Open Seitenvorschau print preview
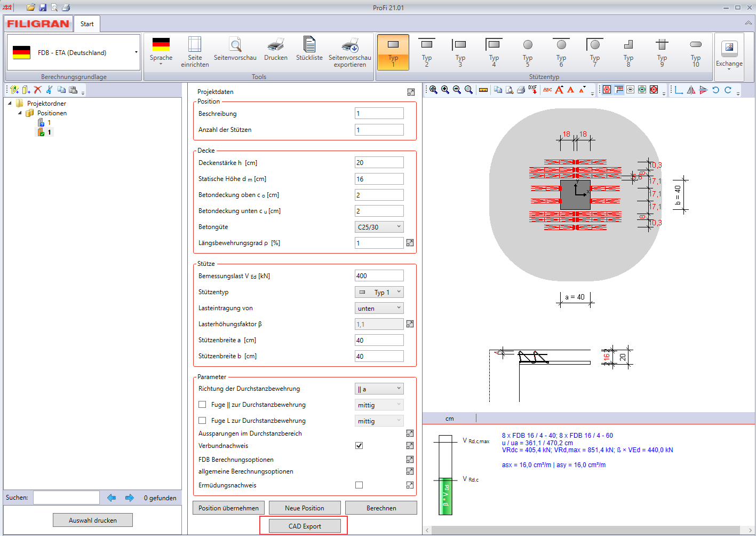Screen dimensions: 756x536 pyautogui.click(x=235, y=49)
